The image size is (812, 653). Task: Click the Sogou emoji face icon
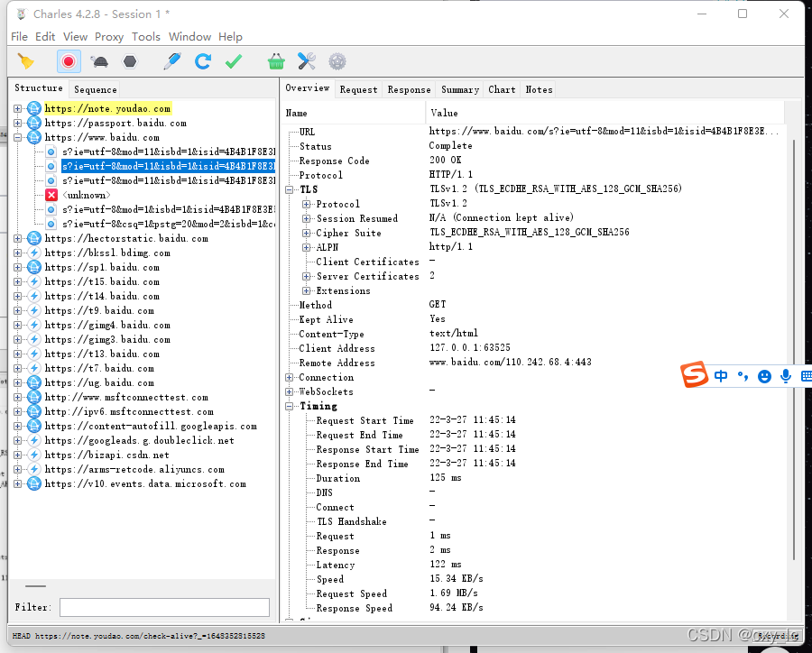[x=764, y=376]
